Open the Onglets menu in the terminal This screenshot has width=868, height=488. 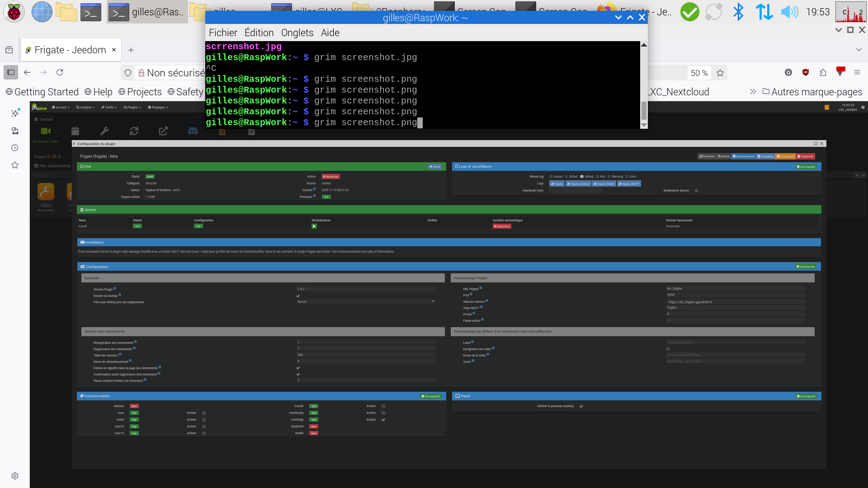(297, 33)
